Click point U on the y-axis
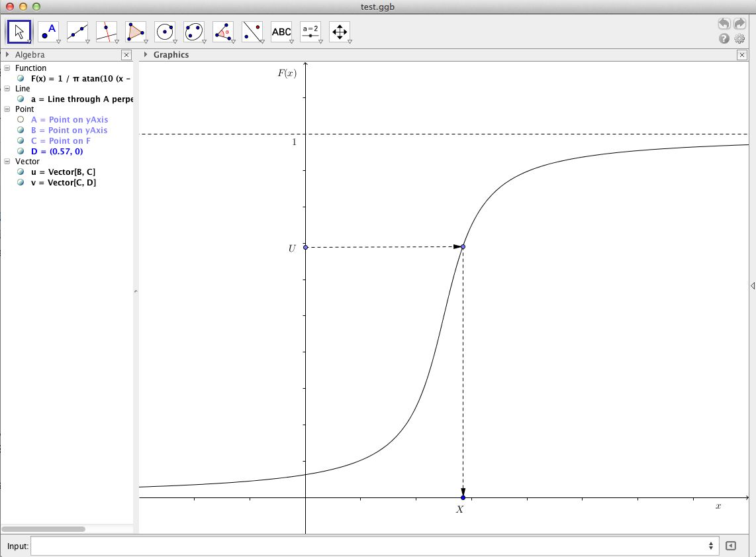The width and height of the screenshot is (756, 557). tap(305, 248)
